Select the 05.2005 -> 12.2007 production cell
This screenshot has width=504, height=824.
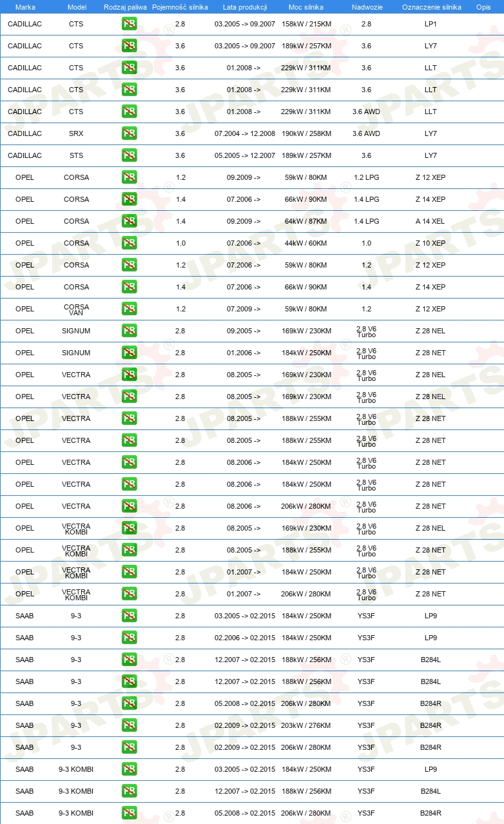pyautogui.click(x=245, y=155)
